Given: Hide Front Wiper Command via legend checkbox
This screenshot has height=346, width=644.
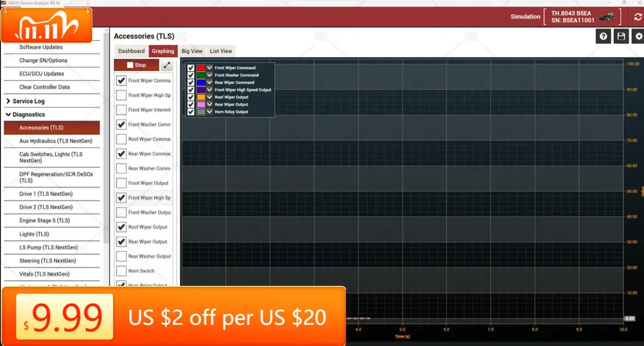Looking at the screenshot, I should point(191,68).
